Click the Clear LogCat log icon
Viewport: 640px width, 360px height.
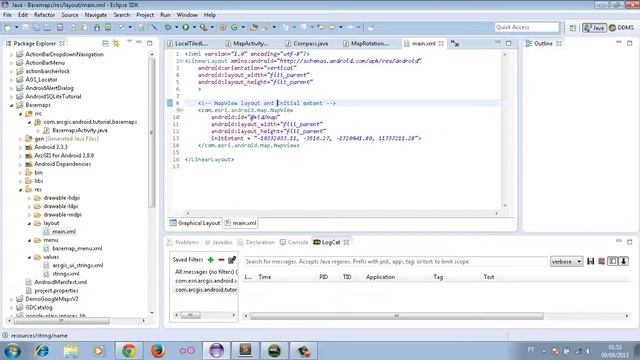tap(601, 261)
